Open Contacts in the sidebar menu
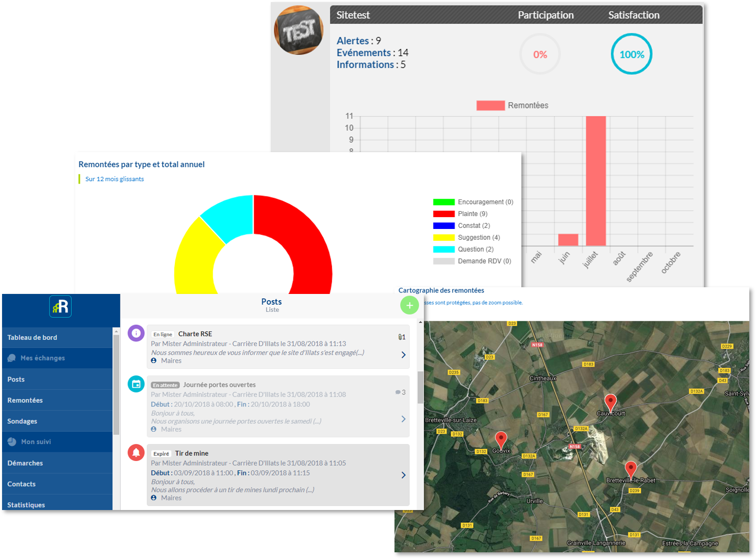Viewport: 756px width, 559px height. tap(57, 484)
